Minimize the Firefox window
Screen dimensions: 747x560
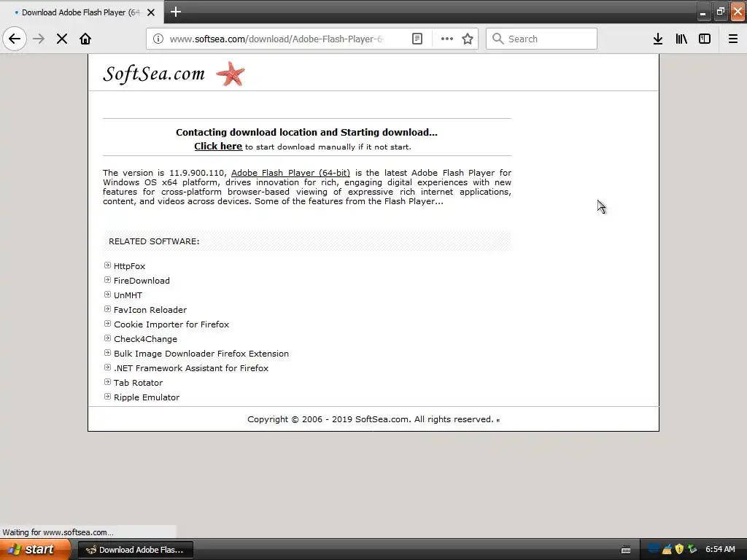coord(703,12)
